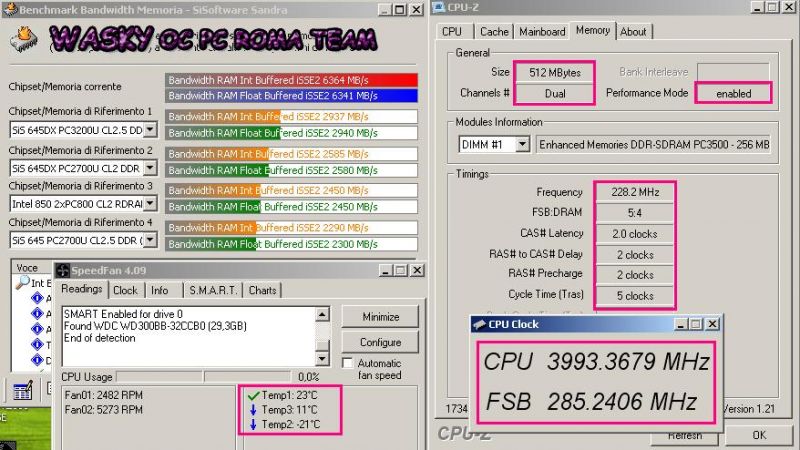
Task: Click the Fan02: 5273 RPM reading
Action: pyautogui.click(x=104, y=410)
